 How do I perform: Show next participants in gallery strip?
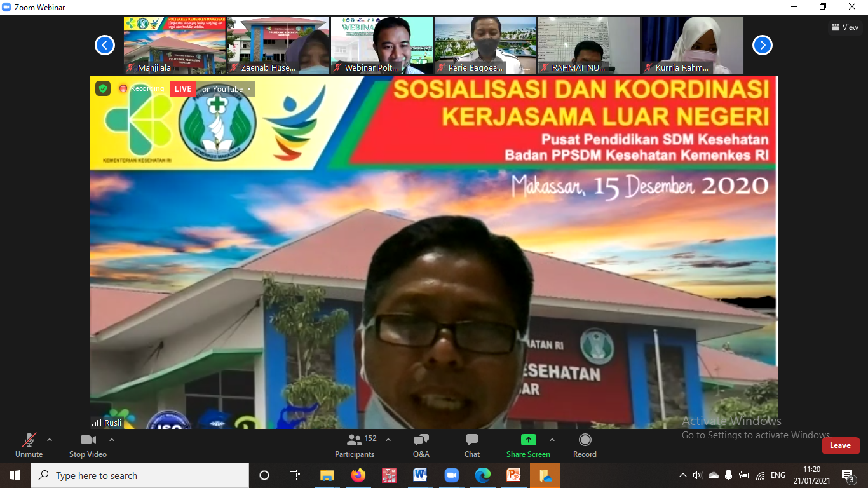tap(763, 45)
